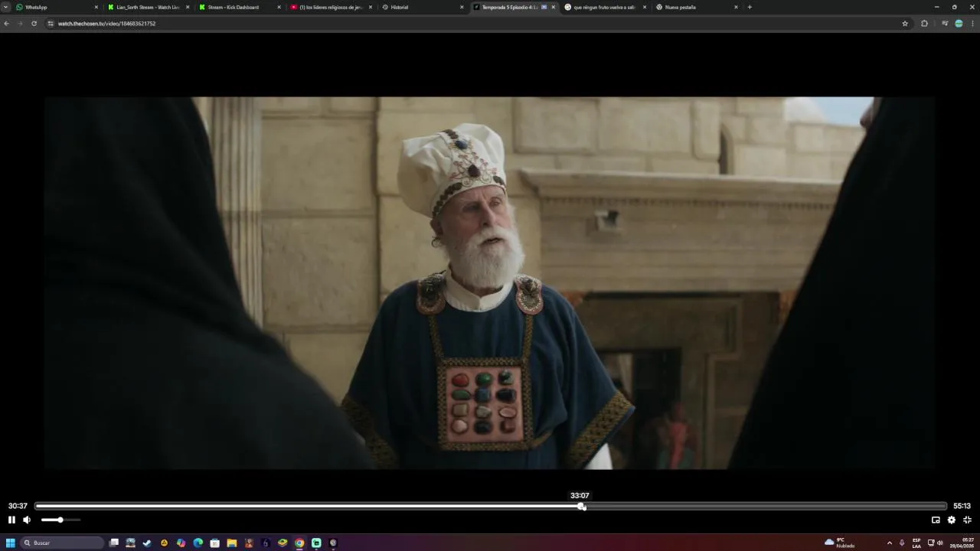Close the Historial tab
This screenshot has height=551, width=980.
pos(462,7)
